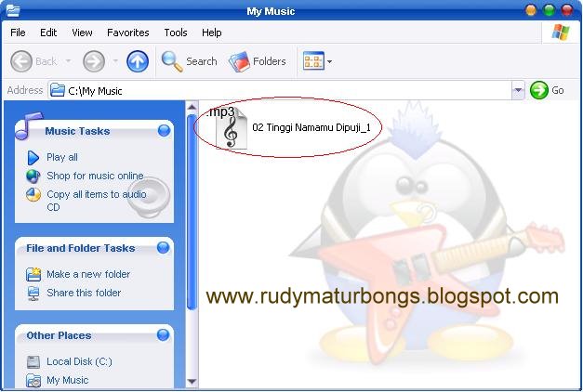
Task: Click the title bar folder icon
Action: (x=13, y=11)
